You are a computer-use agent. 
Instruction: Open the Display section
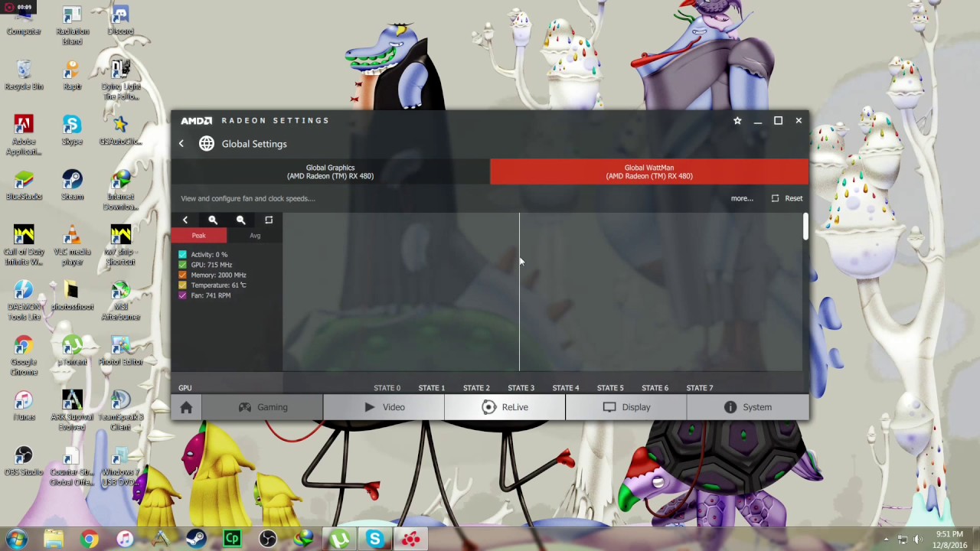click(x=626, y=407)
